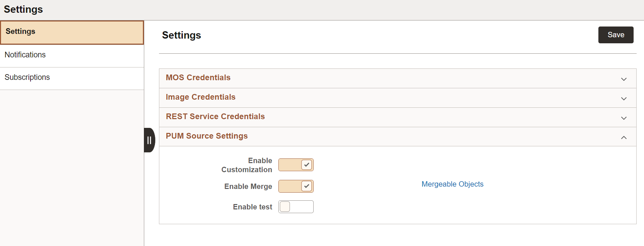Click the Enable test label text
This screenshot has height=246, width=644.
point(252,207)
